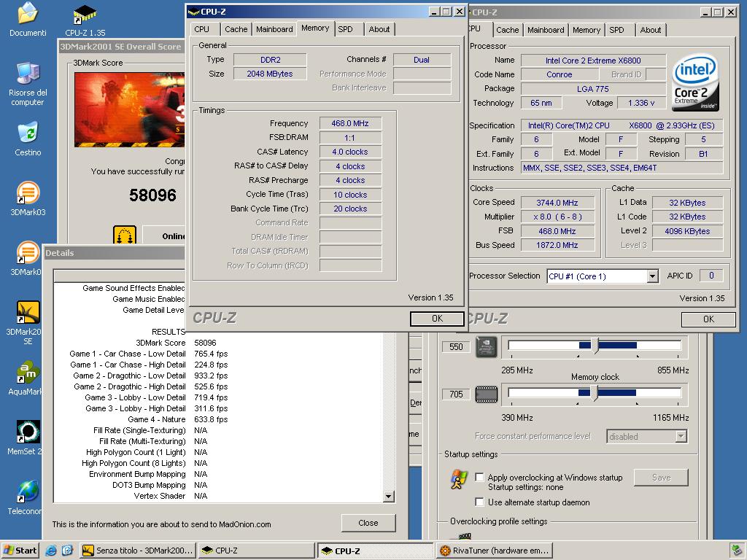
Task: Switch to the 3DMark2001 taskbar window
Action: tap(138, 551)
